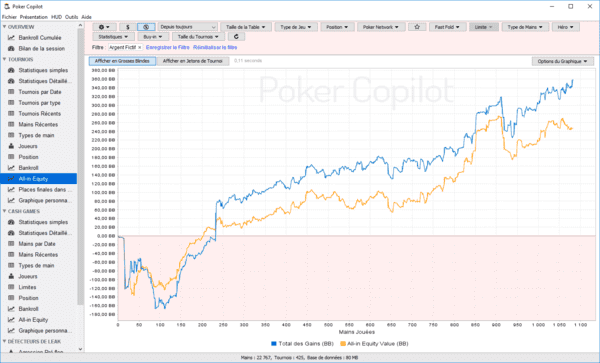Remove the Argent Fictif filter tag
Viewport: 600px width, 363px height.
pyautogui.click(x=140, y=47)
